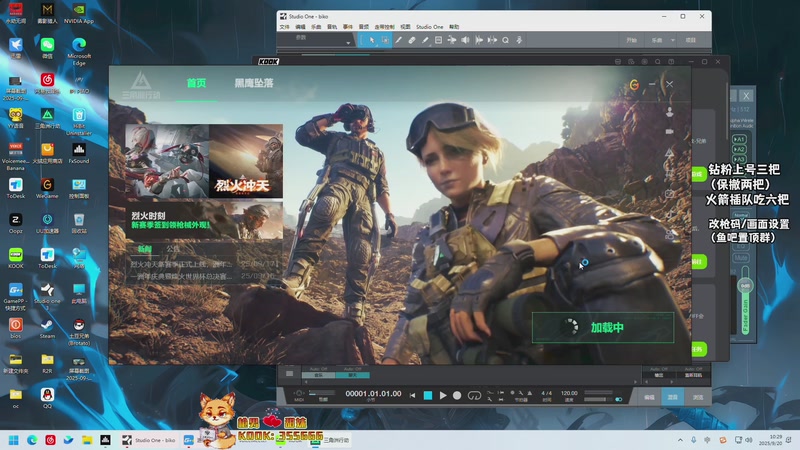The width and height of the screenshot is (800, 450).
Task: Select the Arrow tool in Studio One
Action: coord(372,40)
